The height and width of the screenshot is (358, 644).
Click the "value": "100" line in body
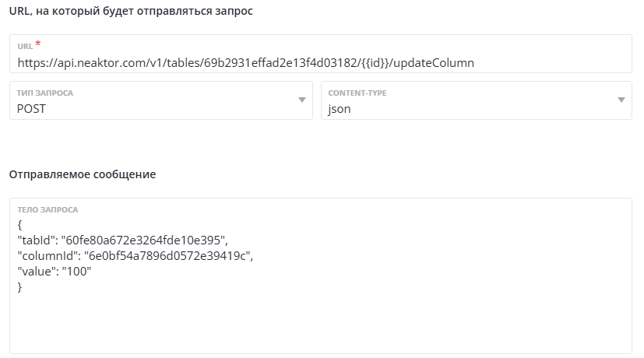[x=55, y=272]
